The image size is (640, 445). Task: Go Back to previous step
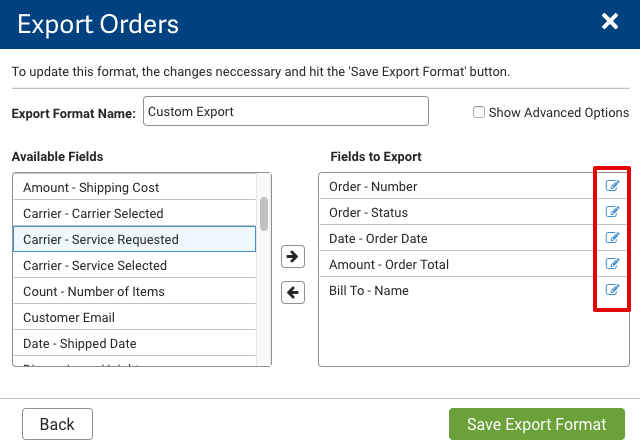pos(57,424)
